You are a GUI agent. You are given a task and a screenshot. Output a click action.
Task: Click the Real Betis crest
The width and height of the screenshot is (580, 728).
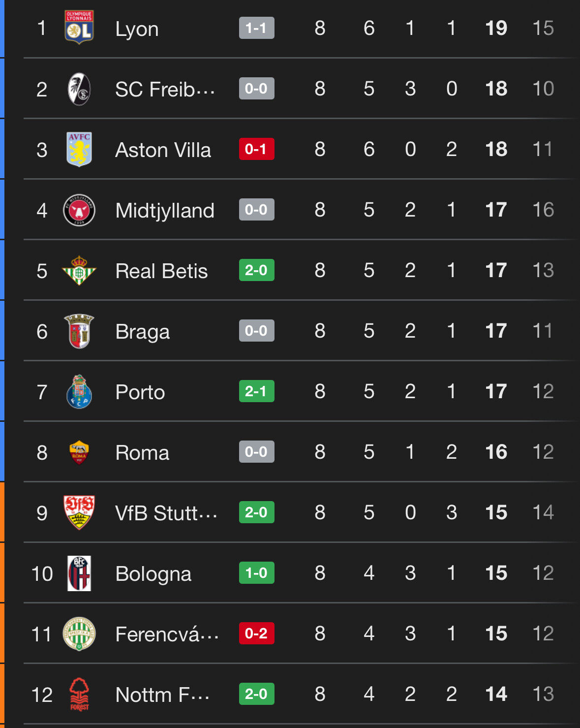coord(79,271)
